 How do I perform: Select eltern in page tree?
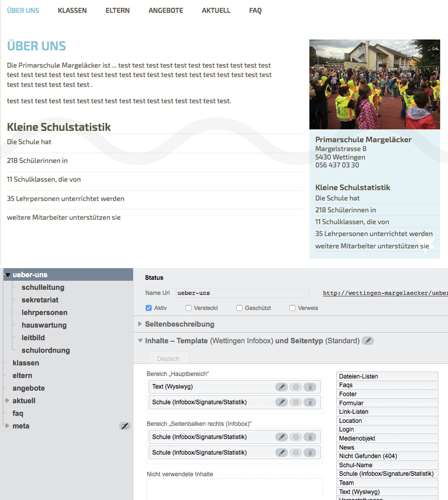coord(22,376)
